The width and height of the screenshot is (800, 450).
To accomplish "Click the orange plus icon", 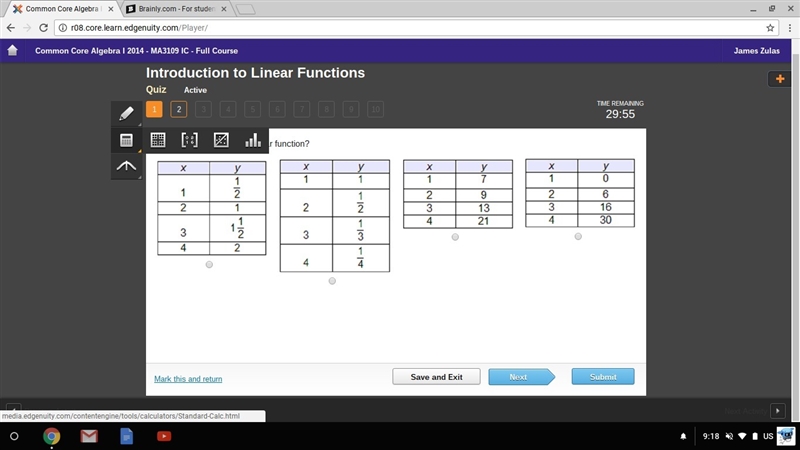I will [x=780, y=79].
